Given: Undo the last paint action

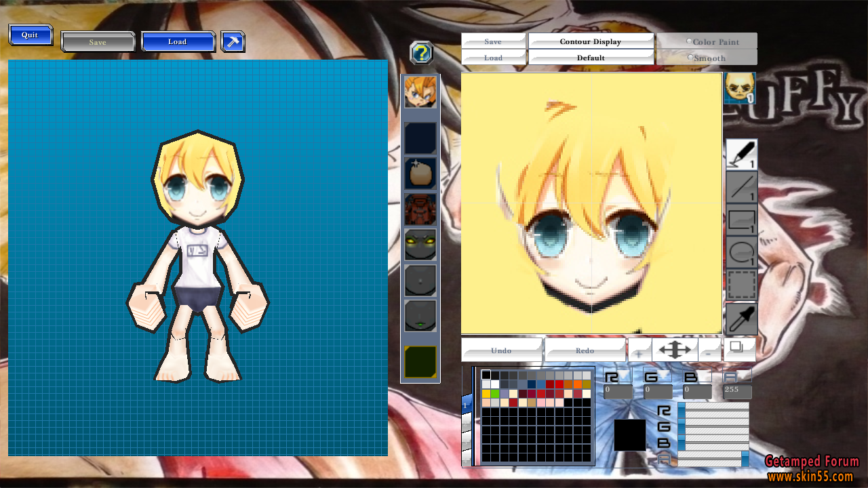Looking at the screenshot, I should click(x=502, y=350).
